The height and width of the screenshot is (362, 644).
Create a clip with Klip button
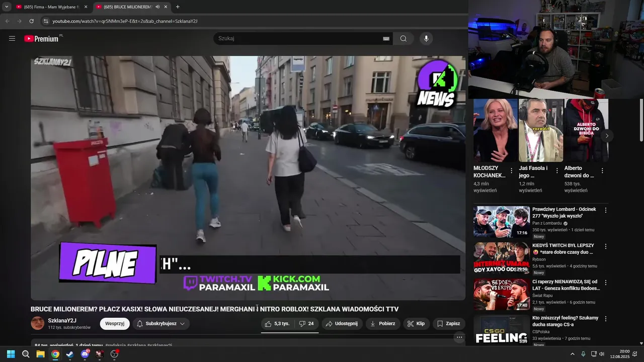coord(416,324)
